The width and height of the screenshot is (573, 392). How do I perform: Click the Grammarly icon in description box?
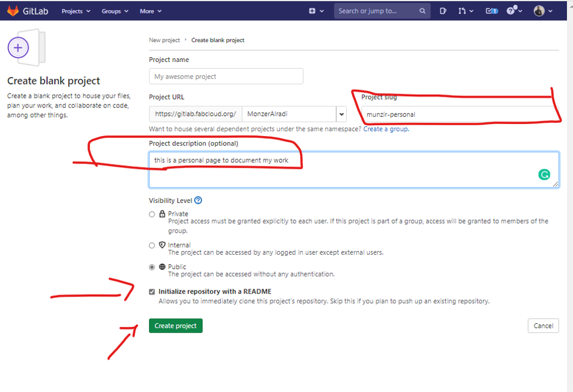click(x=544, y=175)
